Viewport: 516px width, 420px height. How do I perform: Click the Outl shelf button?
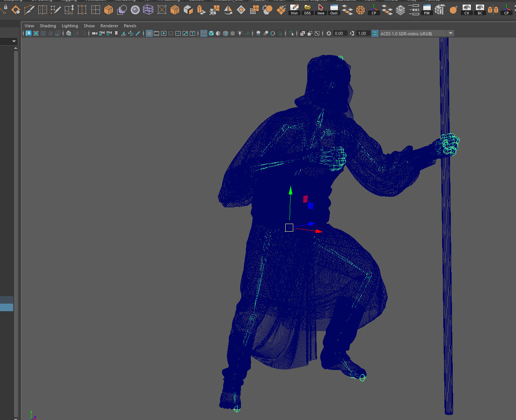point(334,9)
